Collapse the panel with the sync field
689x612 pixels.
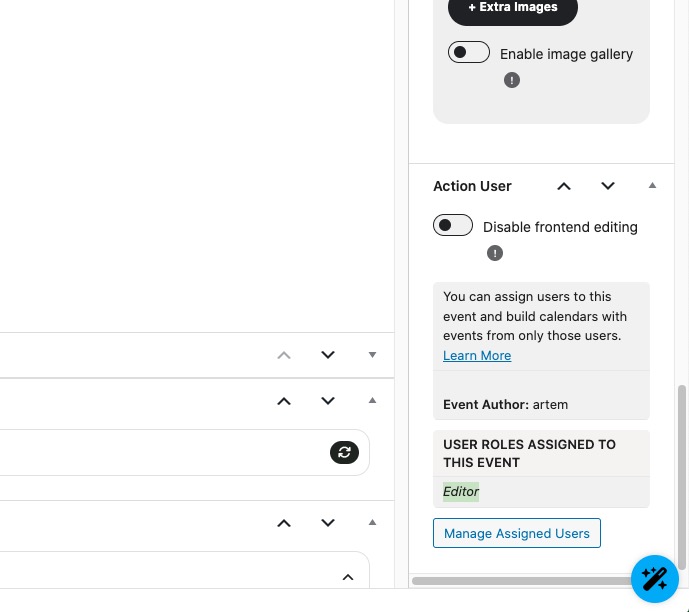click(372, 401)
